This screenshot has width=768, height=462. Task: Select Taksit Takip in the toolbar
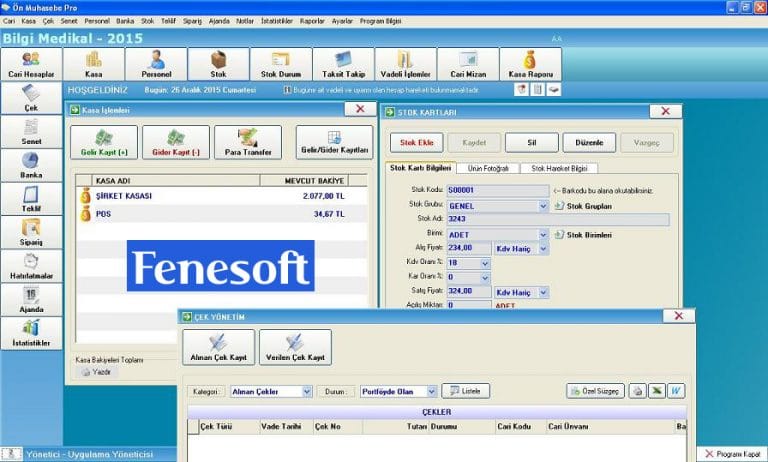click(343, 63)
